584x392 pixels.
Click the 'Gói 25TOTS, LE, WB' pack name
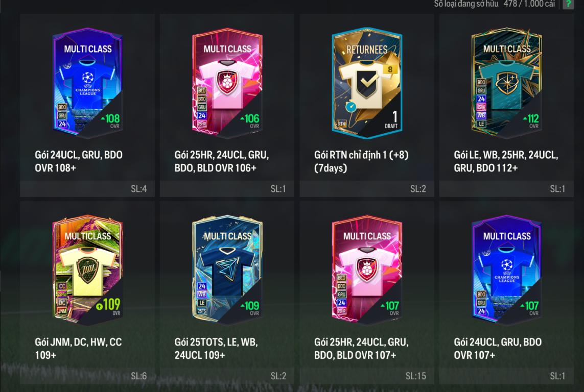216,342
